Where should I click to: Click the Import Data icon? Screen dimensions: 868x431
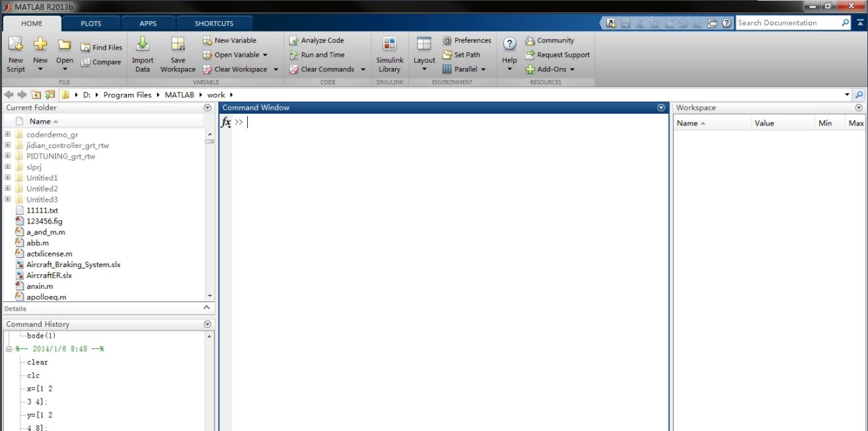click(142, 46)
